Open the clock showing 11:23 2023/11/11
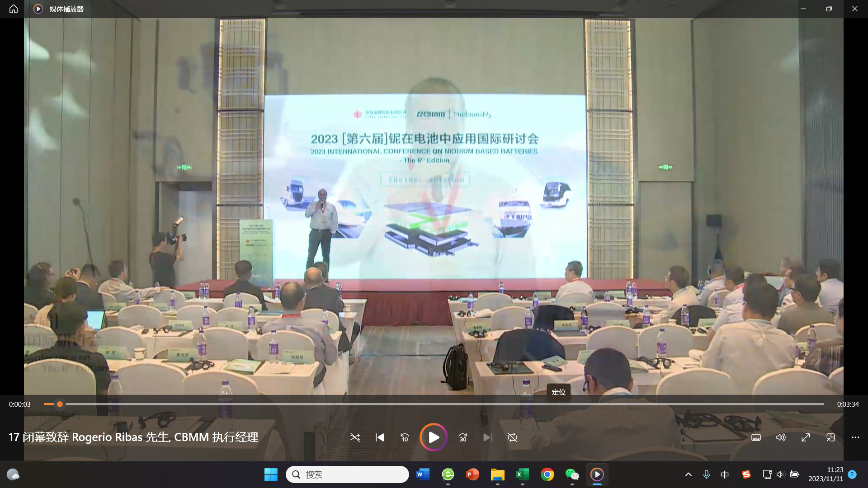The height and width of the screenshot is (488, 868). (826, 474)
